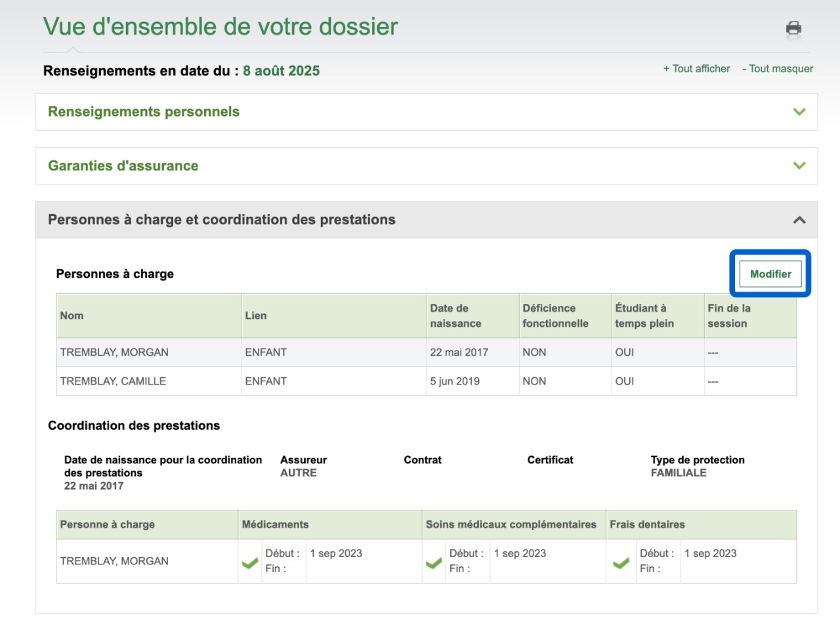Click the Étudiant à temps plein header
840x630 pixels.
pyautogui.click(x=644, y=316)
